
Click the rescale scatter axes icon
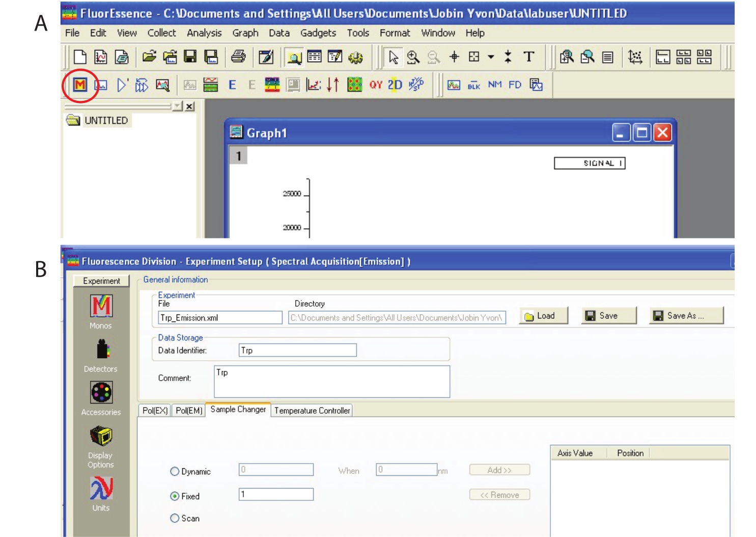pyautogui.click(x=635, y=57)
